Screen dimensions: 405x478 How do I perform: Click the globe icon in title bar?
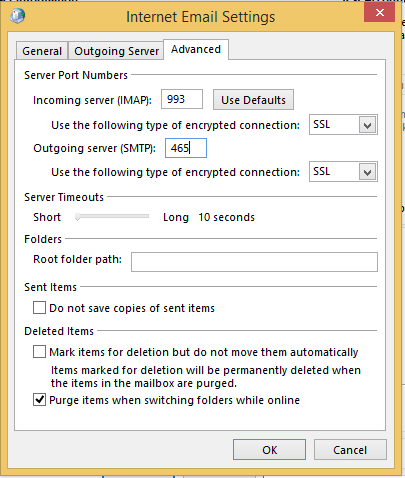17,16
